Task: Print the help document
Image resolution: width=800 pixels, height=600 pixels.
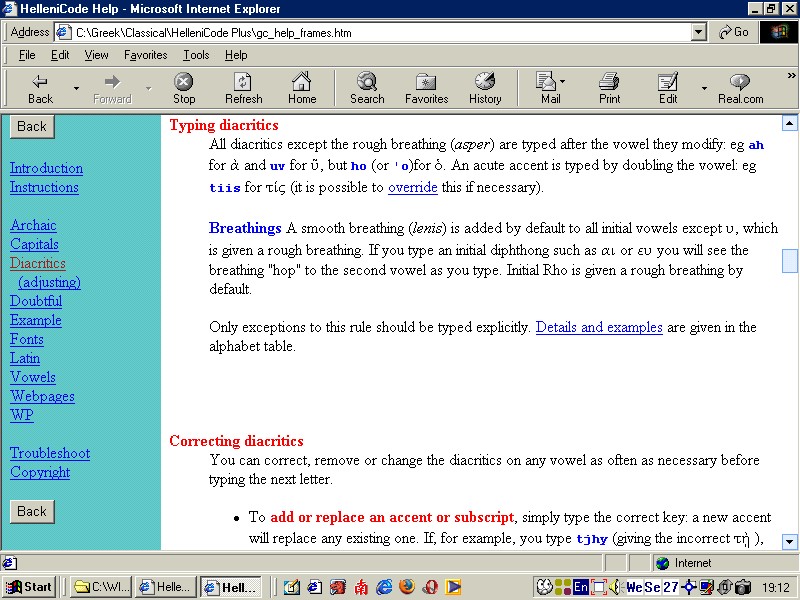Action: pyautogui.click(x=610, y=87)
